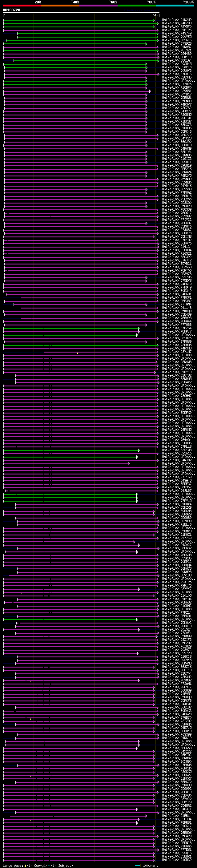The image size is (197, 868).
Task: Select the UniRef100_Q6CKA7 label
Action: [177, 223]
